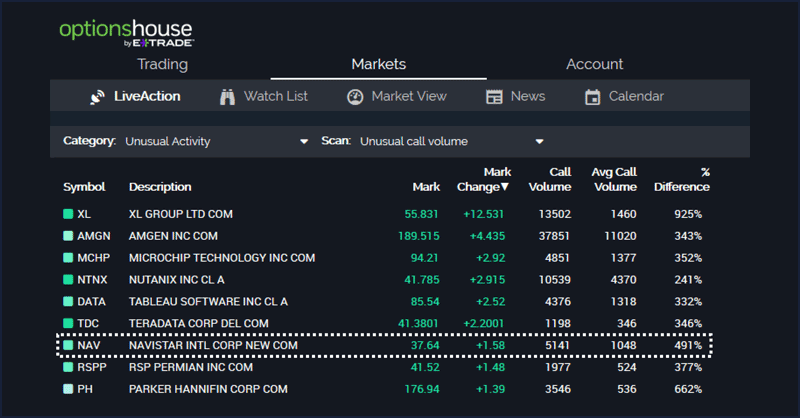Viewport: 800px width, 418px height.
Task: Click the Calendar icon
Action: pyautogui.click(x=592, y=97)
